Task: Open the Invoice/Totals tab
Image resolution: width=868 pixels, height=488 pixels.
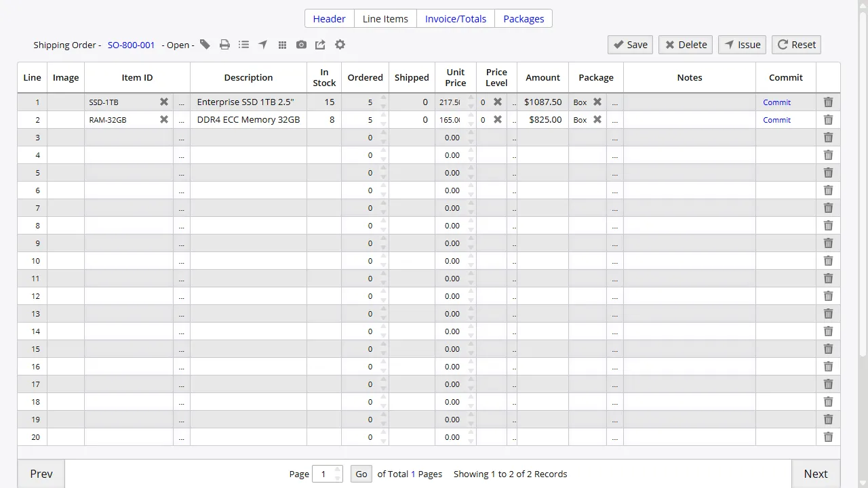Action: [x=455, y=18]
